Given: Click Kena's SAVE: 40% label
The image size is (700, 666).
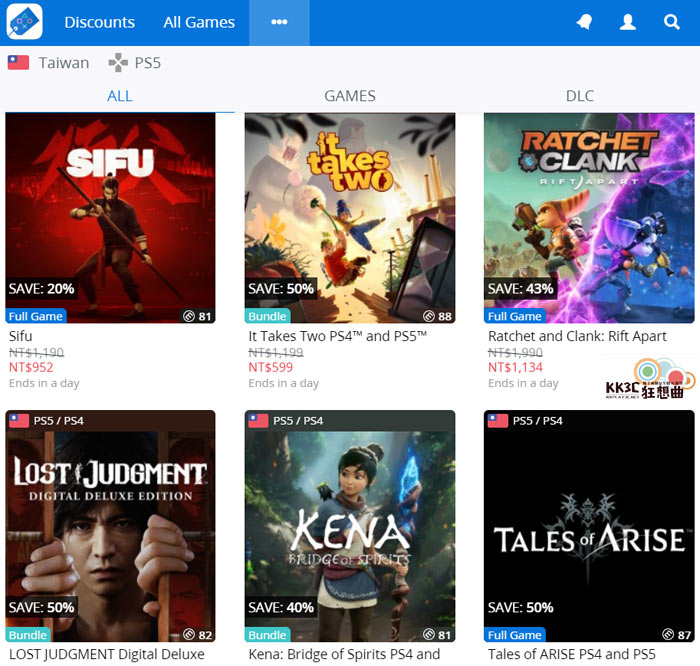Looking at the screenshot, I should point(281,607).
